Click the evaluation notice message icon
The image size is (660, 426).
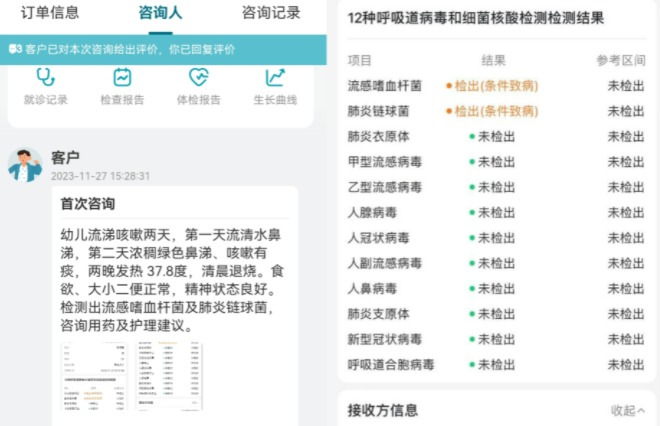tap(15, 49)
